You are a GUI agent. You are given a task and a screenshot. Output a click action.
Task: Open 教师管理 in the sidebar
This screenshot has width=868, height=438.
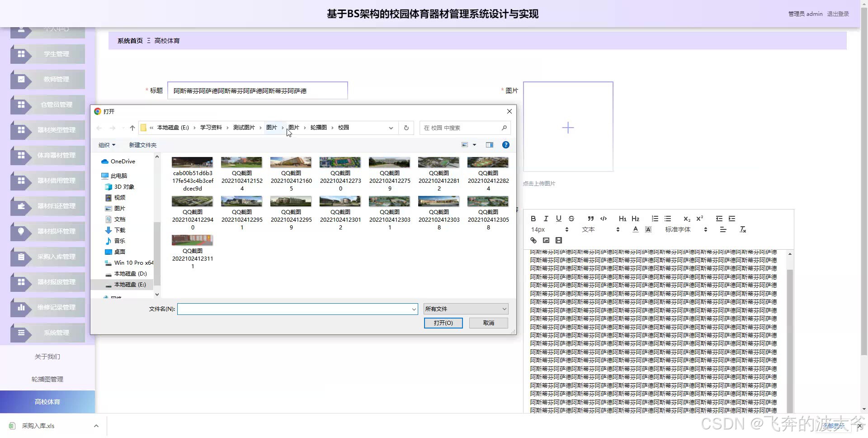47,79
